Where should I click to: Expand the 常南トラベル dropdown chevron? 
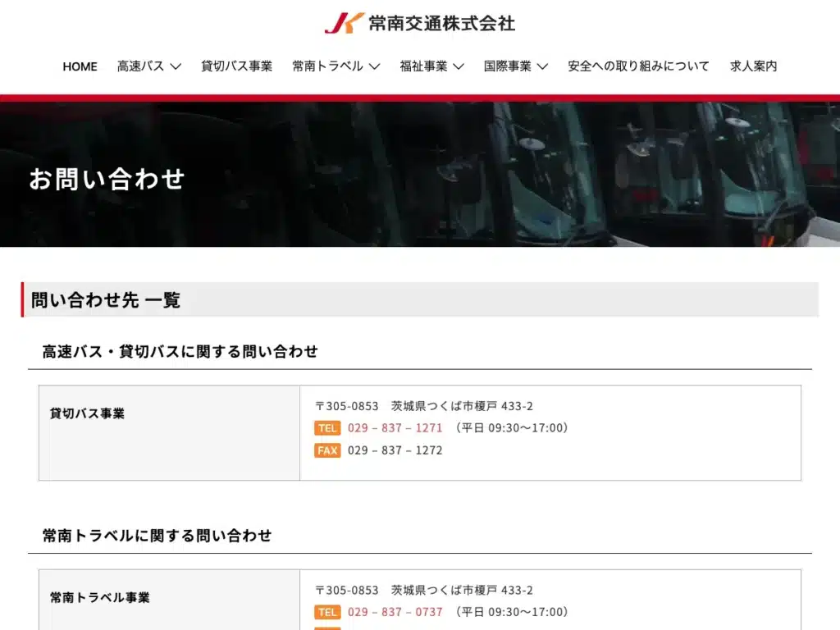(x=374, y=66)
